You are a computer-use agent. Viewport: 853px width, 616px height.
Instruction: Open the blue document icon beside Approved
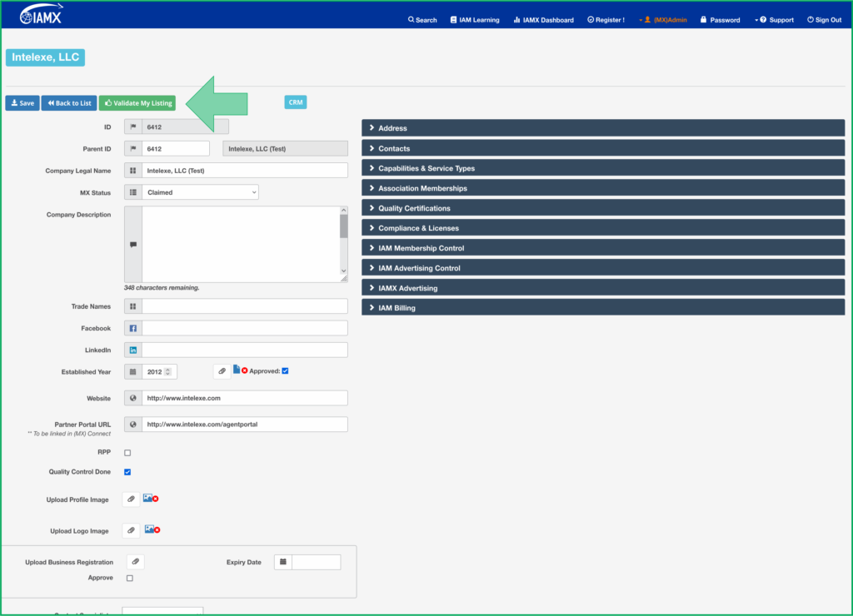(237, 369)
